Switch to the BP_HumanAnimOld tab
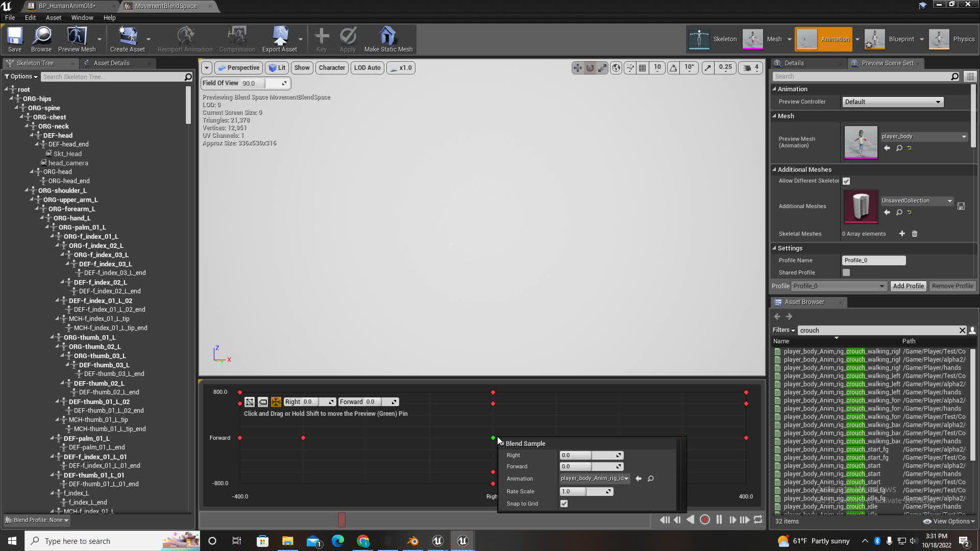Image resolution: width=980 pixels, height=551 pixels. 67,6
